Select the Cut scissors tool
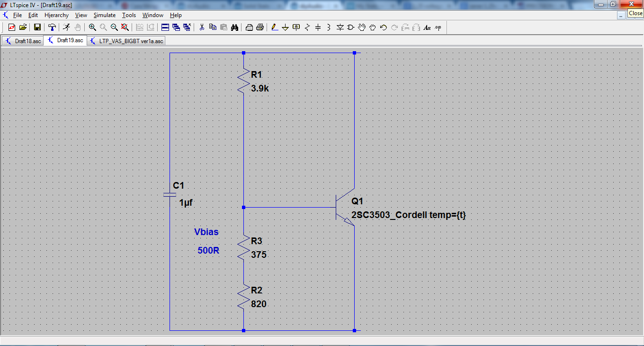644x346 pixels. [x=202, y=27]
